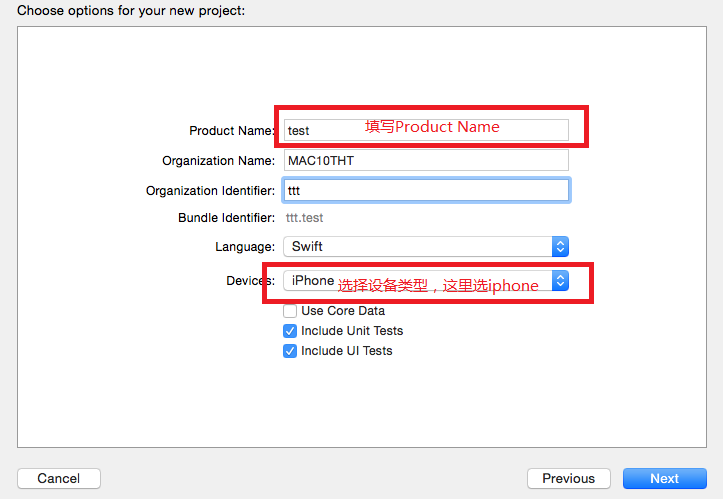Focus the Product Name field containing test

[x=426, y=131]
